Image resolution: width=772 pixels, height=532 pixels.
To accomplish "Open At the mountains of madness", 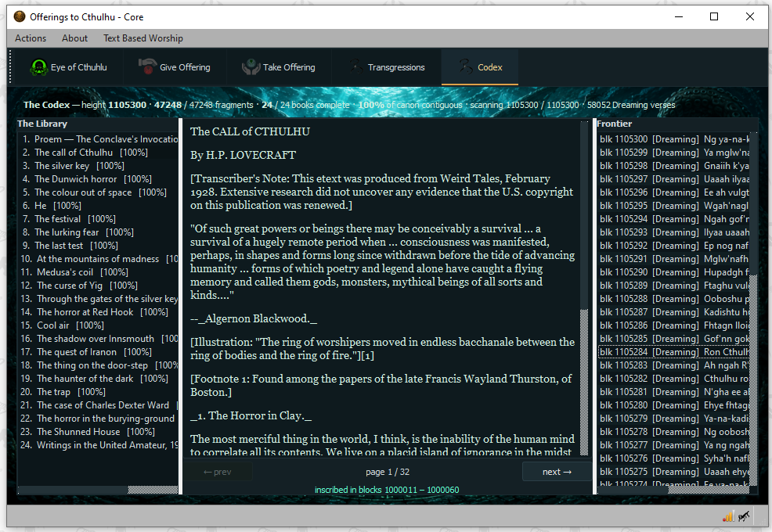I will coord(99,259).
